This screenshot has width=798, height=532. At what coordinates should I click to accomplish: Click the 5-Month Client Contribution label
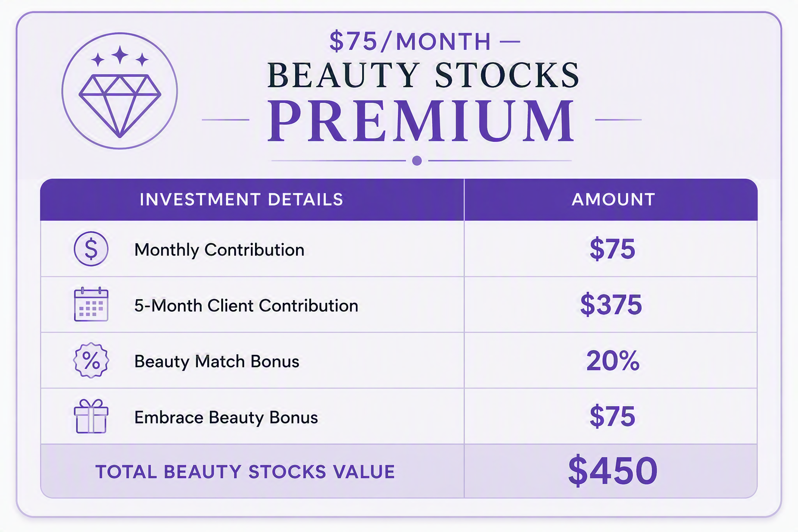coord(246,305)
